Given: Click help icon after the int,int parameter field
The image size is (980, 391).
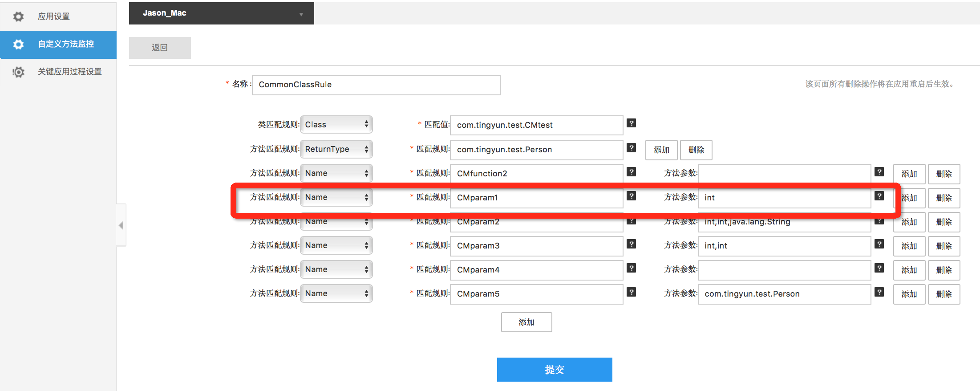Looking at the screenshot, I should point(879,244).
